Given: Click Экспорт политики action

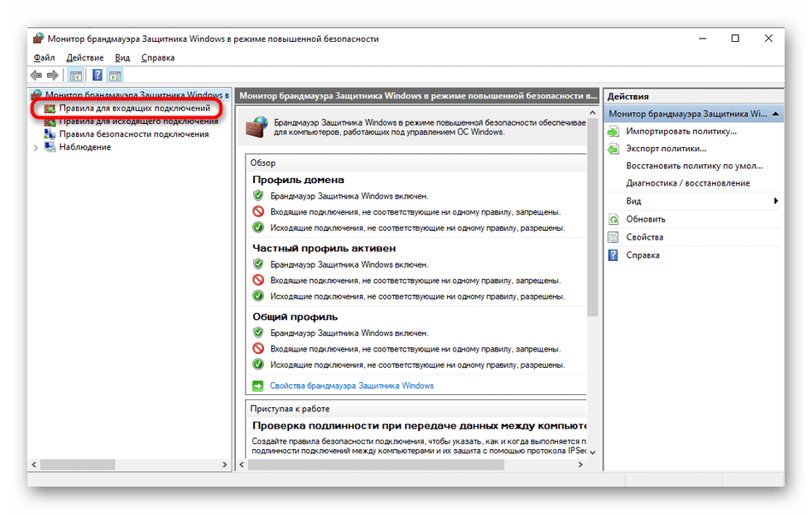Looking at the screenshot, I should click(666, 149).
